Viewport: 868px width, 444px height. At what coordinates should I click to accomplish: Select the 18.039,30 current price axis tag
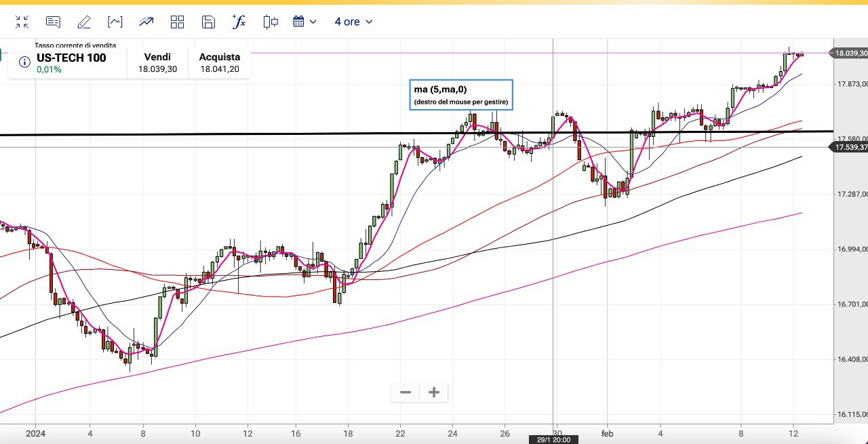[x=852, y=53]
